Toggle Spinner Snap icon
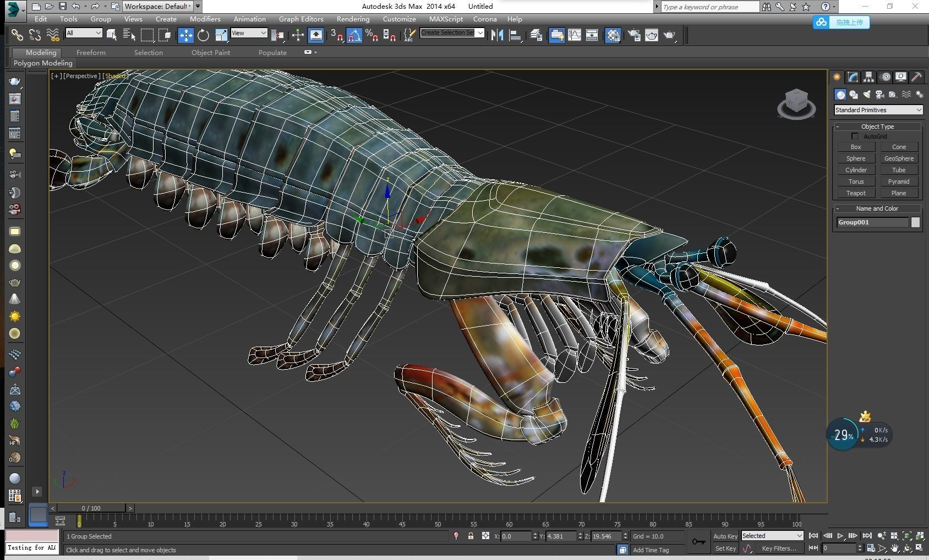Viewport: 929px width, 560px height. 389,35
